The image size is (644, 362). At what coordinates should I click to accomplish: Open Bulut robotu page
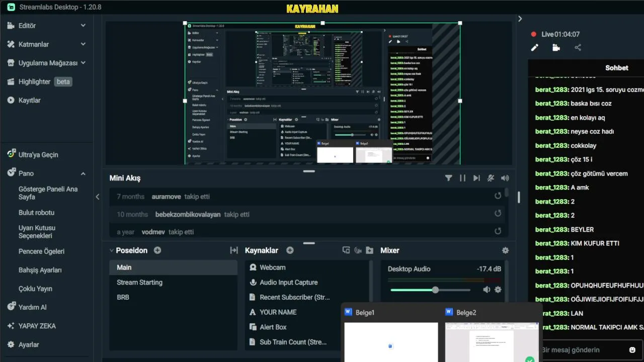[36, 213]
